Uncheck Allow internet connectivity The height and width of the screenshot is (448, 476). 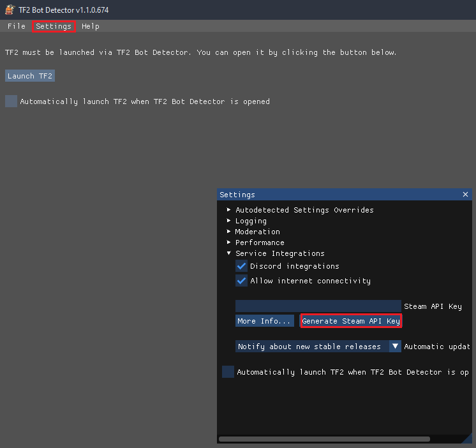coord(241,281)
